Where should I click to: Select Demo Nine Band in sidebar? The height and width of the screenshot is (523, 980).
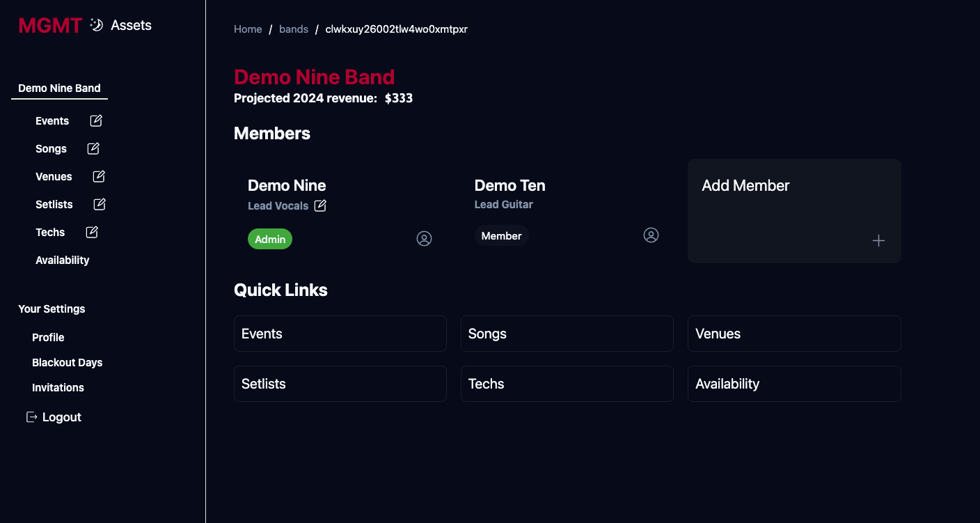pos(59,88)
